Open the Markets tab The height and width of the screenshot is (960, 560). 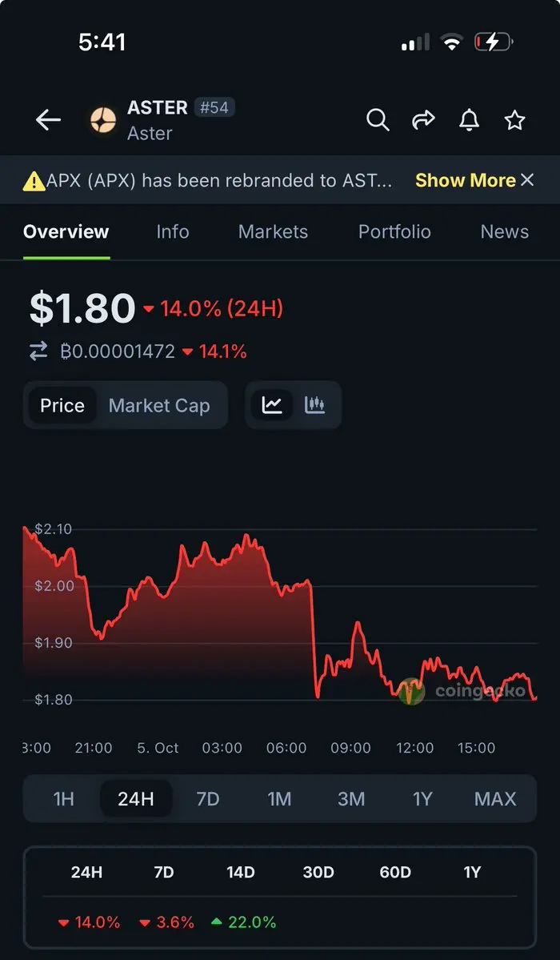click(x=273, y=232)
